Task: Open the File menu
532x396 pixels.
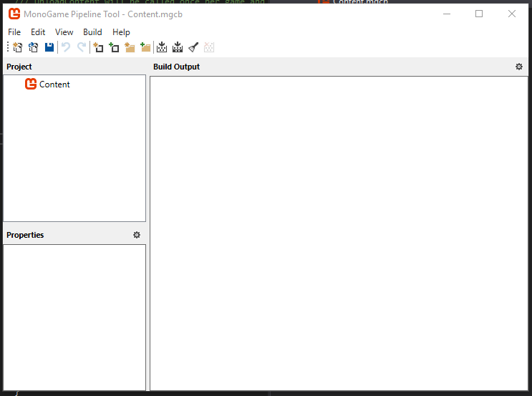Action: pos(14,32)
